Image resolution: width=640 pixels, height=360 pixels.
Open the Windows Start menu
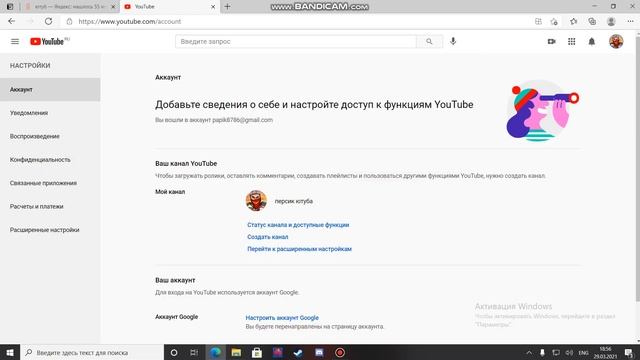[x=10, y=352]
